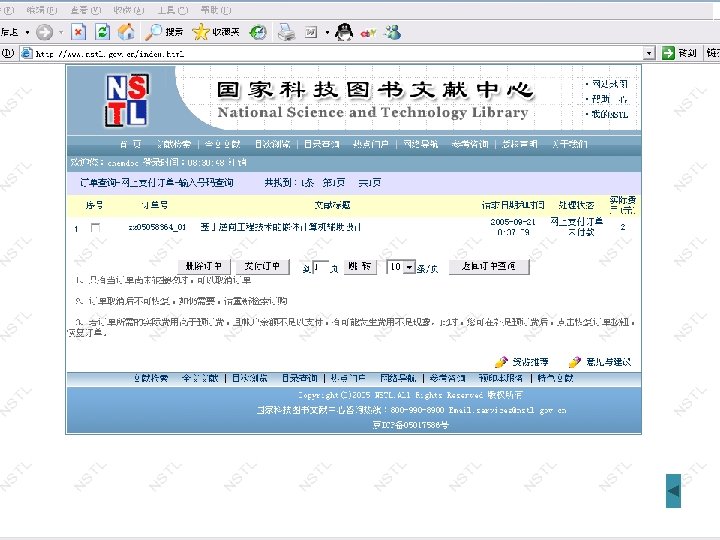Viewport: 720px width, 540px height.
Task: Expand the address bar dropdown arrow
Action: 649,54
